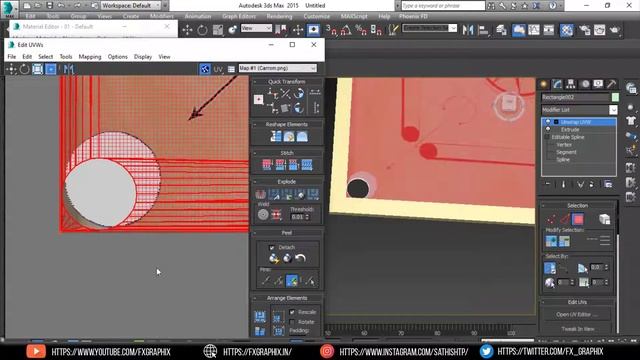Click the Select and Rotate tool in main toolbar
Screen dimensions: 640x360
pyautogui.click(x=202, y=30)
